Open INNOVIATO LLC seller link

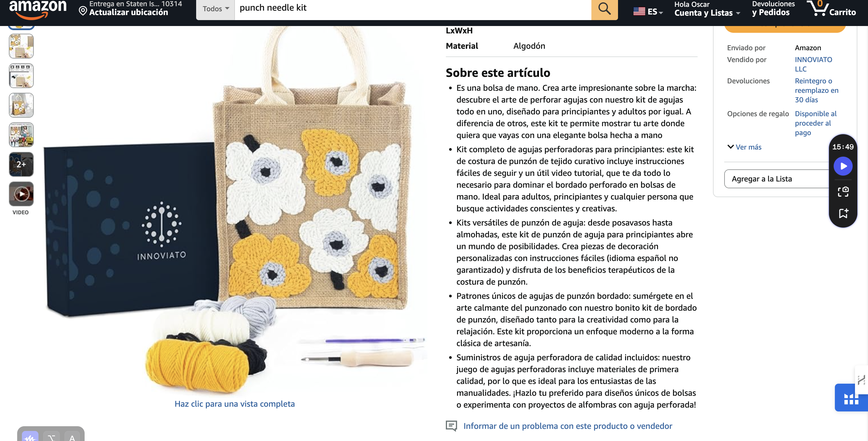click(813, 64)
